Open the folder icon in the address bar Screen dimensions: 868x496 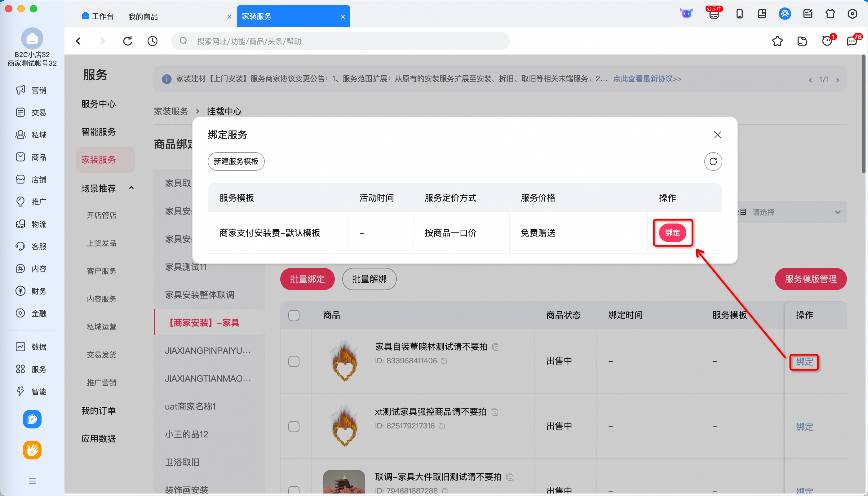point(802,41)
